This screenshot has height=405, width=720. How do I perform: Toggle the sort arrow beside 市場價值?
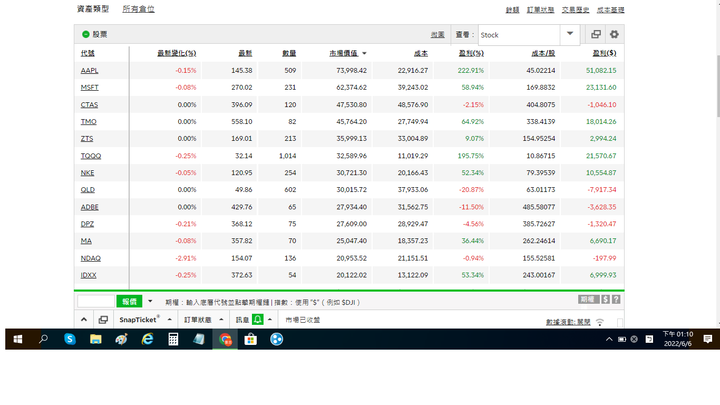364,54
